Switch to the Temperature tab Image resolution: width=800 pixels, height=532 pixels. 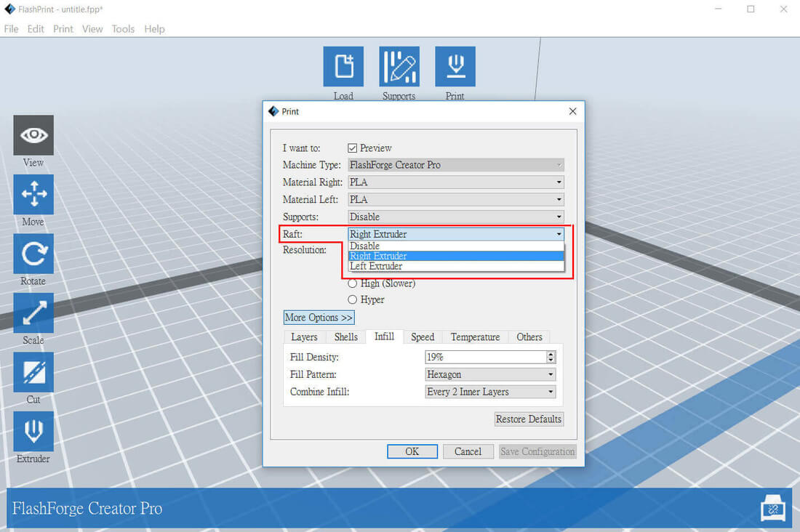click(x=475, y=337)
